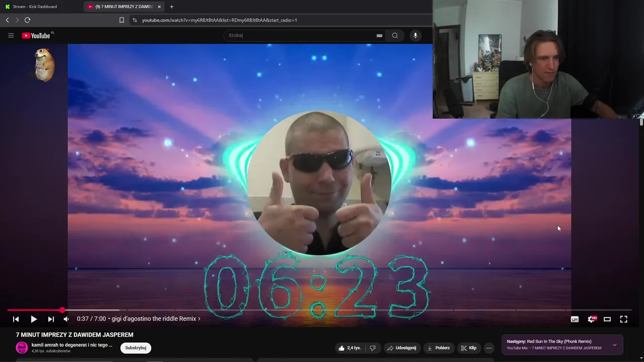The width and height of the screenshot is (644, 362).
Task: Create a clip with Klip button
Action: [x=468, y=348]
